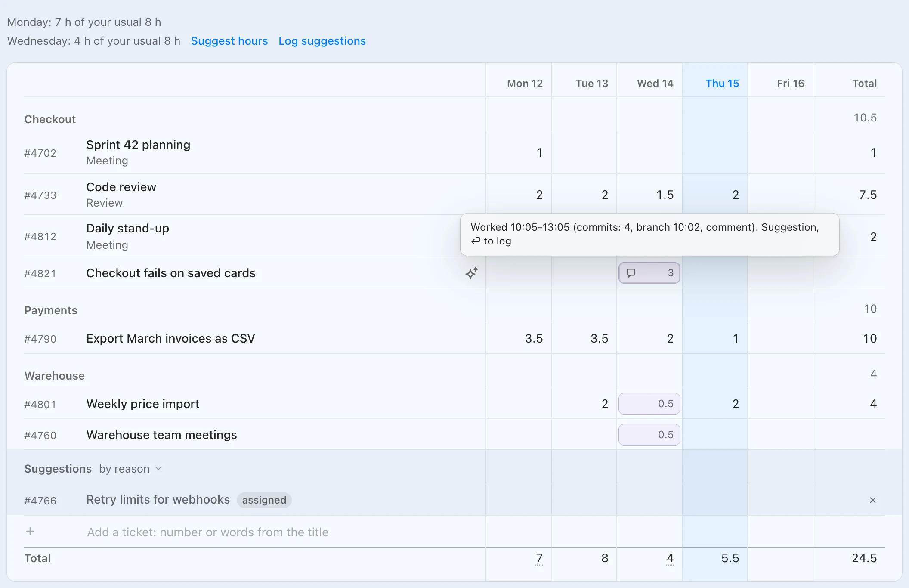
Task: Click the 3-hour suggestion for Checkout fails on saved cards
Action: (649, 273)
